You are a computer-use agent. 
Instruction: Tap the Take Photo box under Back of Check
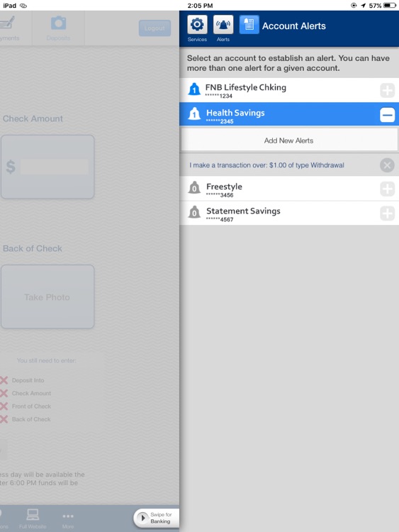[x=47, y=297]
